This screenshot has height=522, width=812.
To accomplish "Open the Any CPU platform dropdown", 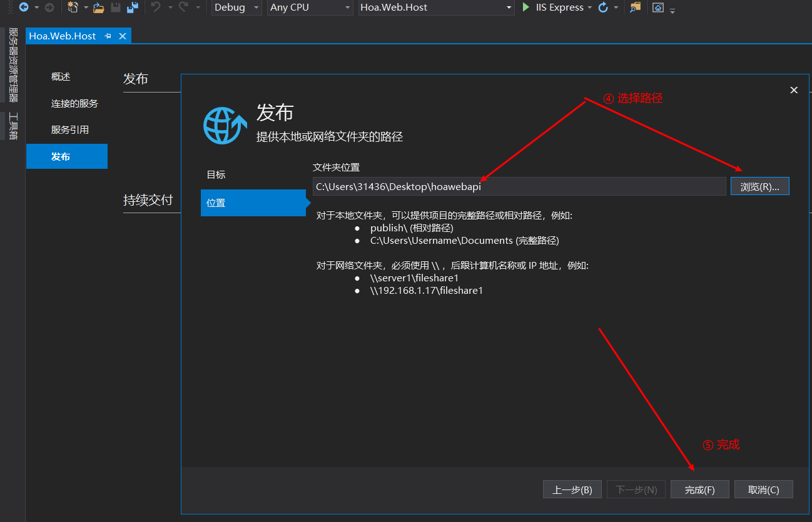I will pyautogui.click(x=310, y=8).
